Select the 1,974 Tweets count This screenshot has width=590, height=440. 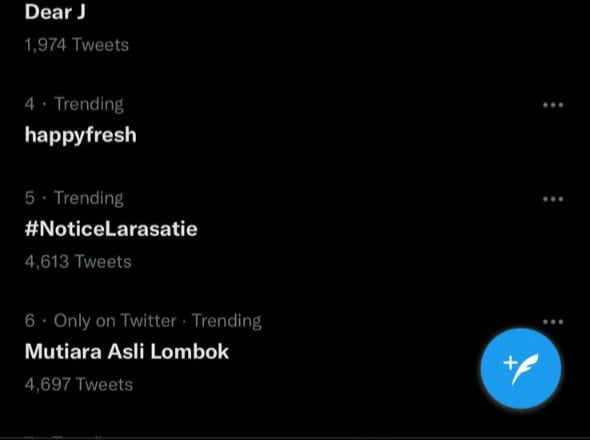point(77,45)
